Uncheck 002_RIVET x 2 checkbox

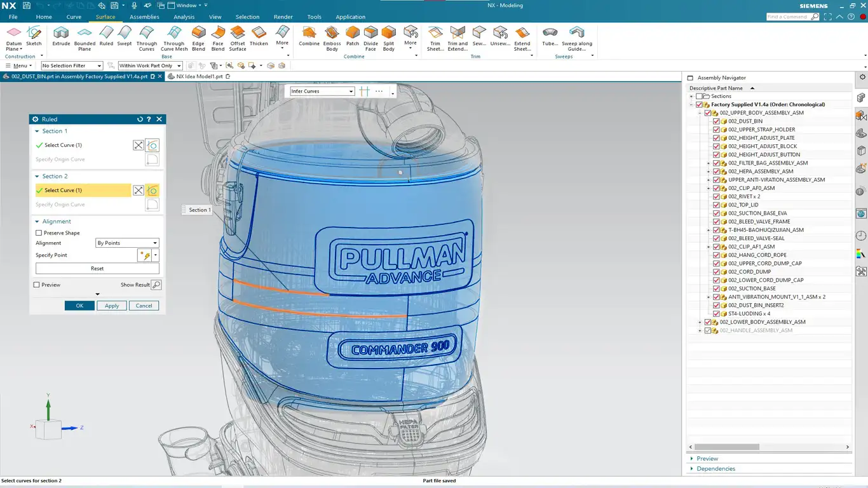(716, 196)
